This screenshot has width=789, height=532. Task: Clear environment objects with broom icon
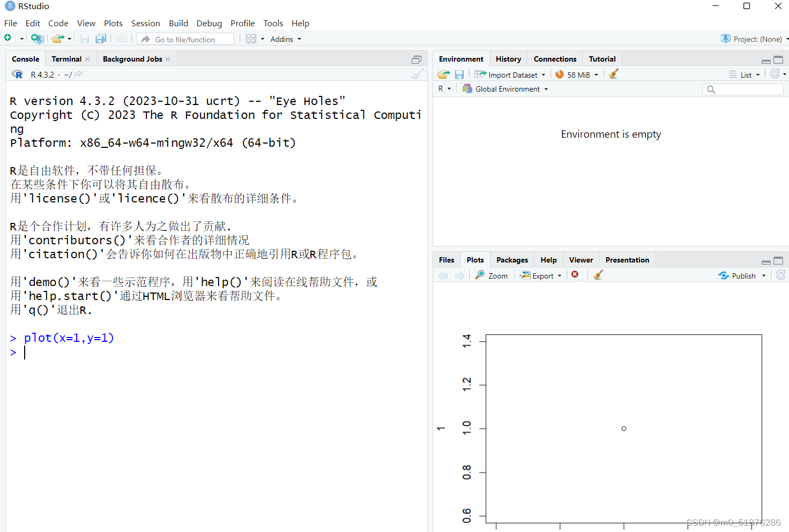click(x=614, y=74)
